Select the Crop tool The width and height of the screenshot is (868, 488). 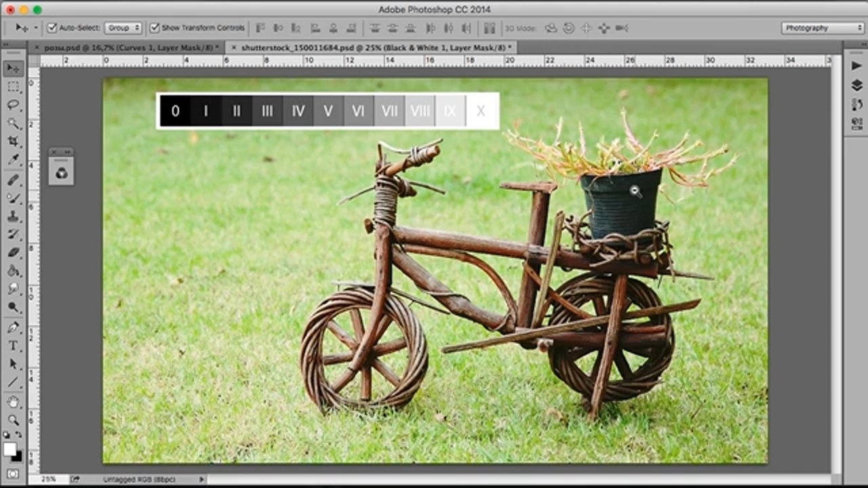13,142
